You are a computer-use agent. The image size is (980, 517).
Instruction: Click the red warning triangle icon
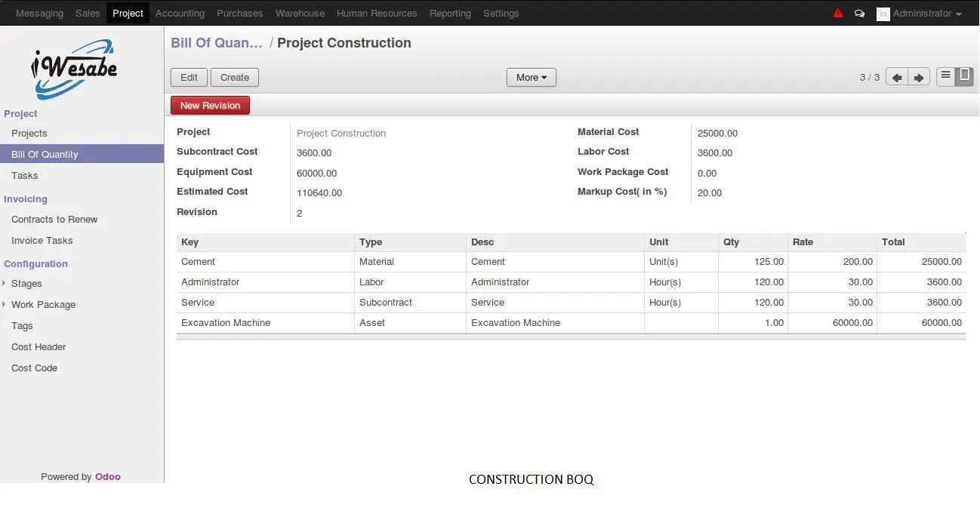click(838, 14)
